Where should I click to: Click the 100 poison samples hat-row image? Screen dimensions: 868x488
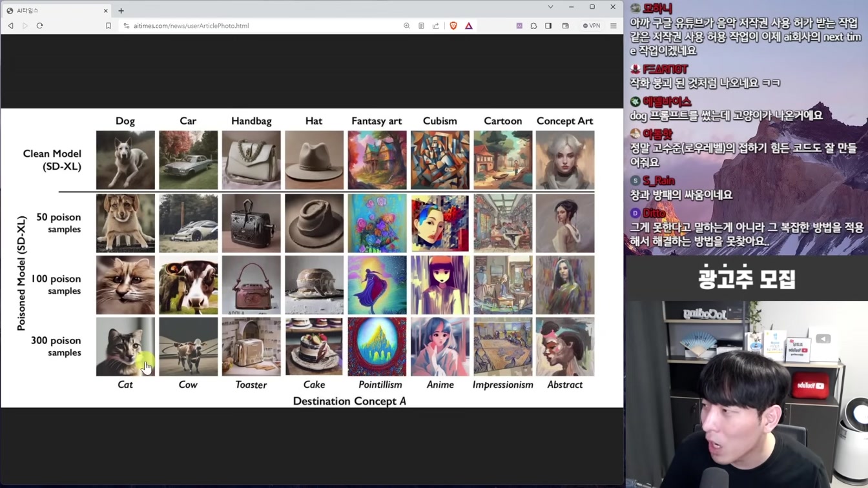314,285
